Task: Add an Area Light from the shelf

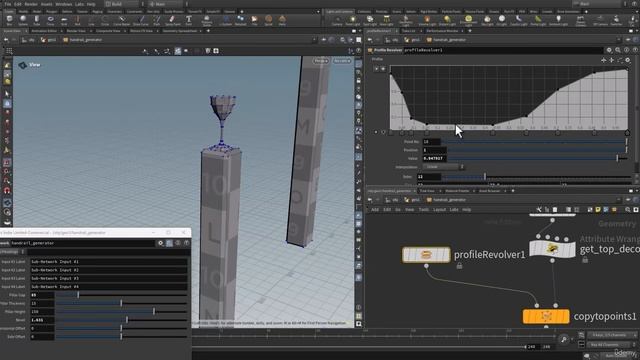Action: (x=387, y=20)
